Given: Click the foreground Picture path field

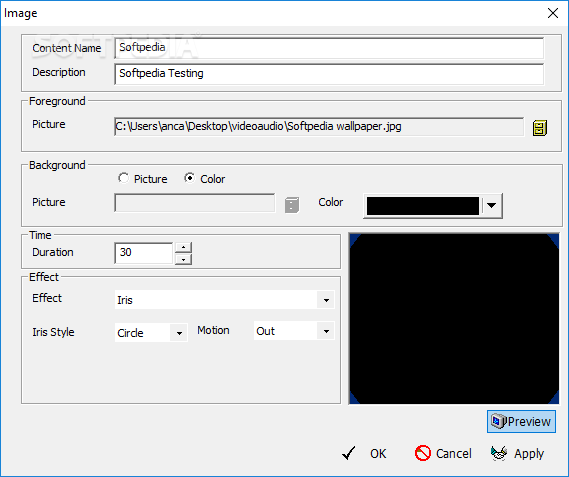Looking at the screenshot, I should coord(319,126).
